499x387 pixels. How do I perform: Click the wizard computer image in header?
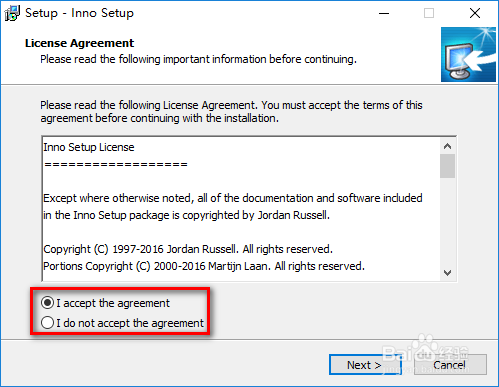(x=468, y=54)
